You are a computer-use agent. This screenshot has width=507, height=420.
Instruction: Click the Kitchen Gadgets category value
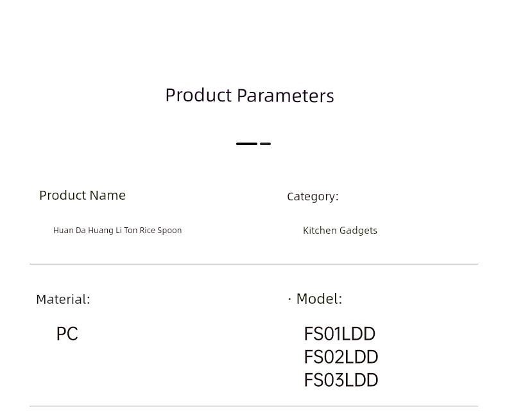click(340, 231)
